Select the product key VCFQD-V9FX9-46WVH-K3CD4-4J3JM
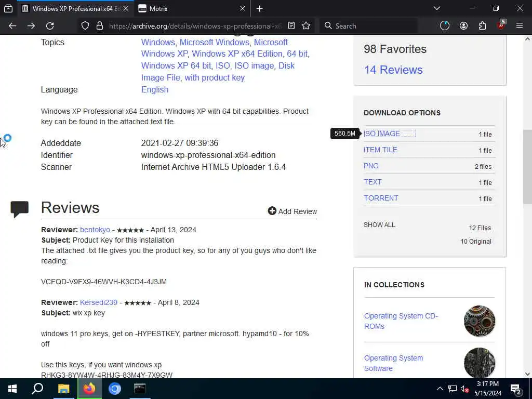 (104, 282)
